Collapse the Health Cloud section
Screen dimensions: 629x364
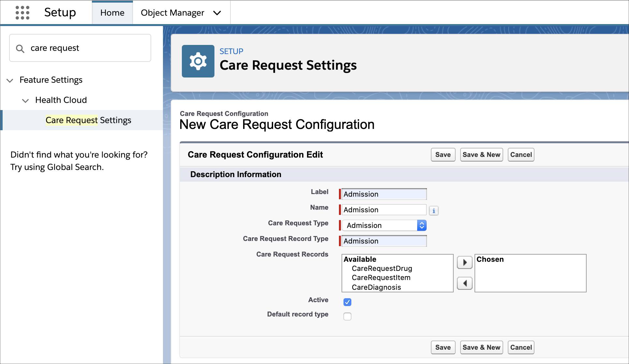click(25, 101)
